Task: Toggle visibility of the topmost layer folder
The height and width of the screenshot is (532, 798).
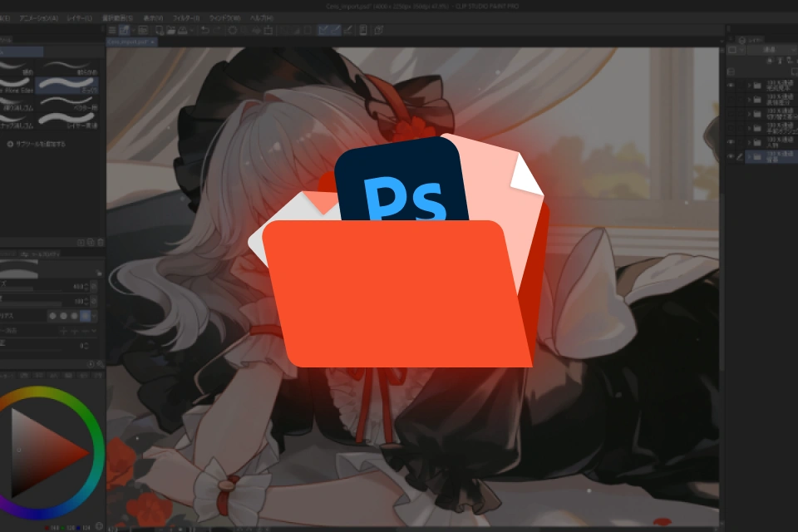Action: click(x=731, y=85)
